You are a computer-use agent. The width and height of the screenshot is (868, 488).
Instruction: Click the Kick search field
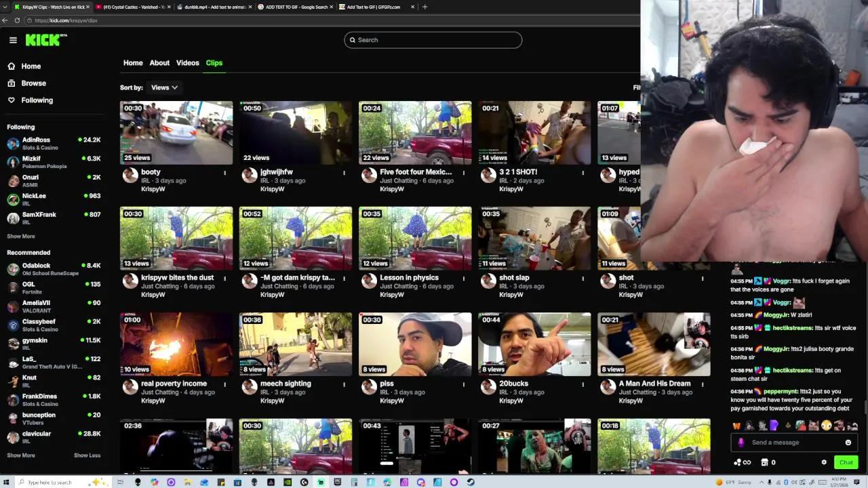433,40
